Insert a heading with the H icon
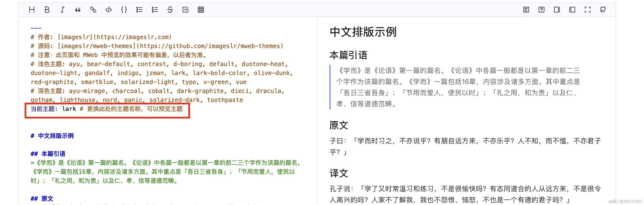This screenshot has width=644, height=205. pos(32,10)
